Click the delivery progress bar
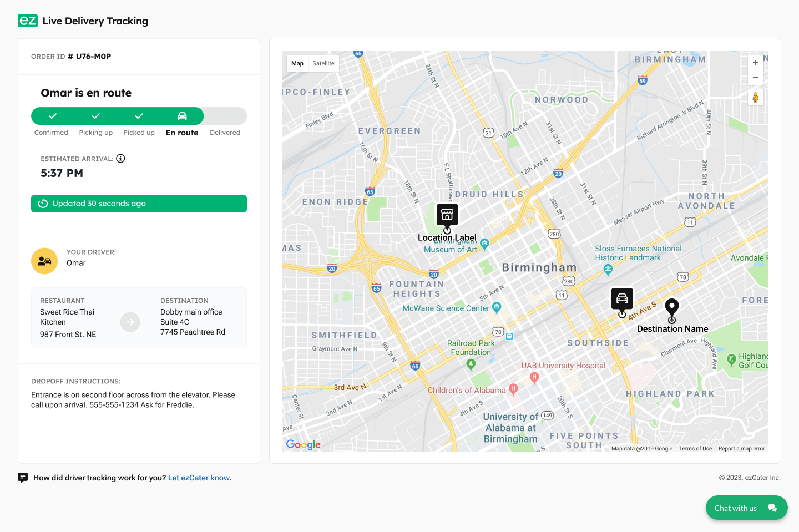799x532 pixels. click(139, 116)
